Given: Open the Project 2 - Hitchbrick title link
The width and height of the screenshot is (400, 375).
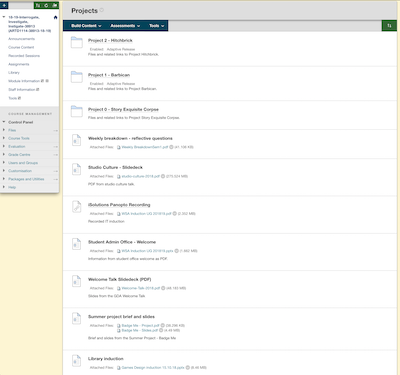Looking at the screenshot, I should pos(110,40).
